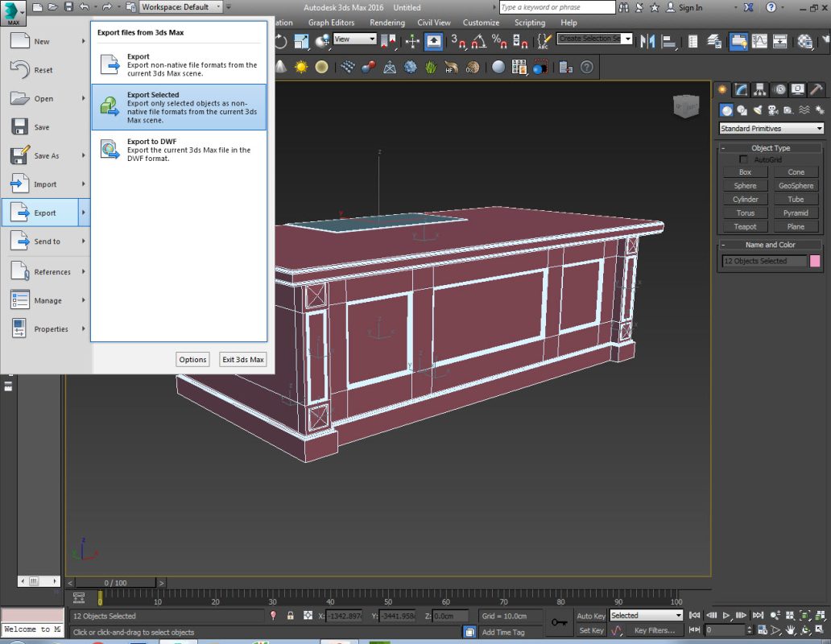Select the Lights category icon

click(757, 110)
